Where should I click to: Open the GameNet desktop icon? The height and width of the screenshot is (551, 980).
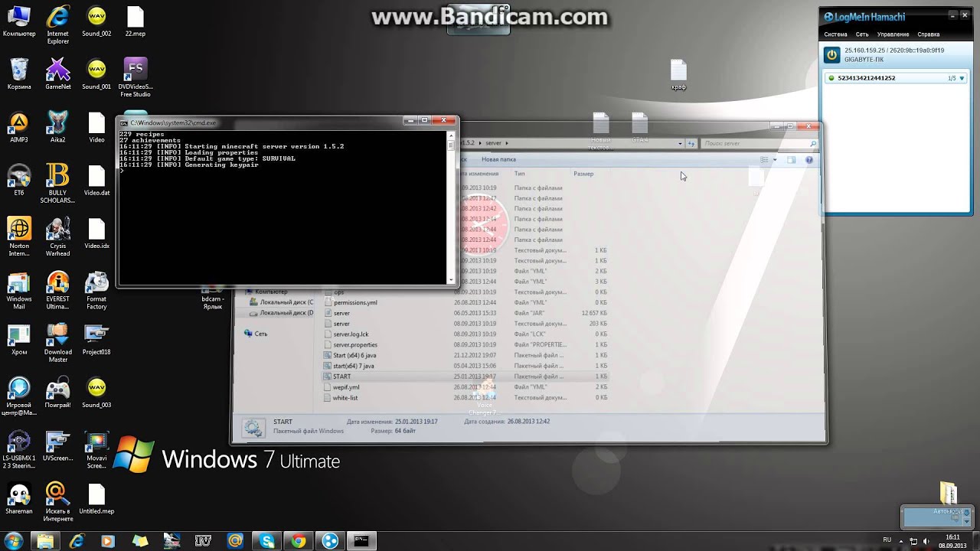pyautogui.click(x=58, y=75)
